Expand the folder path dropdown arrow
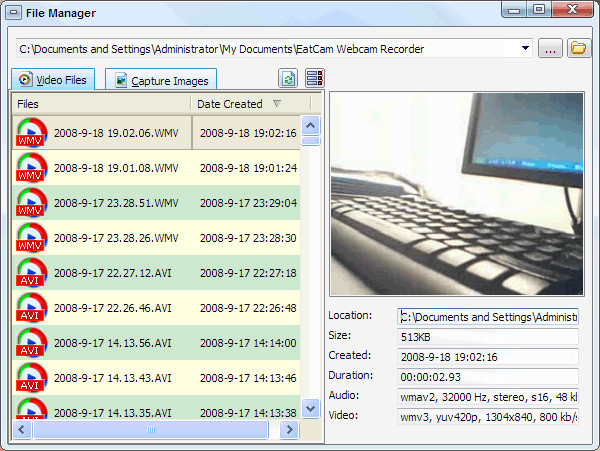Screen dimensions: 600x451 point(525,48)
